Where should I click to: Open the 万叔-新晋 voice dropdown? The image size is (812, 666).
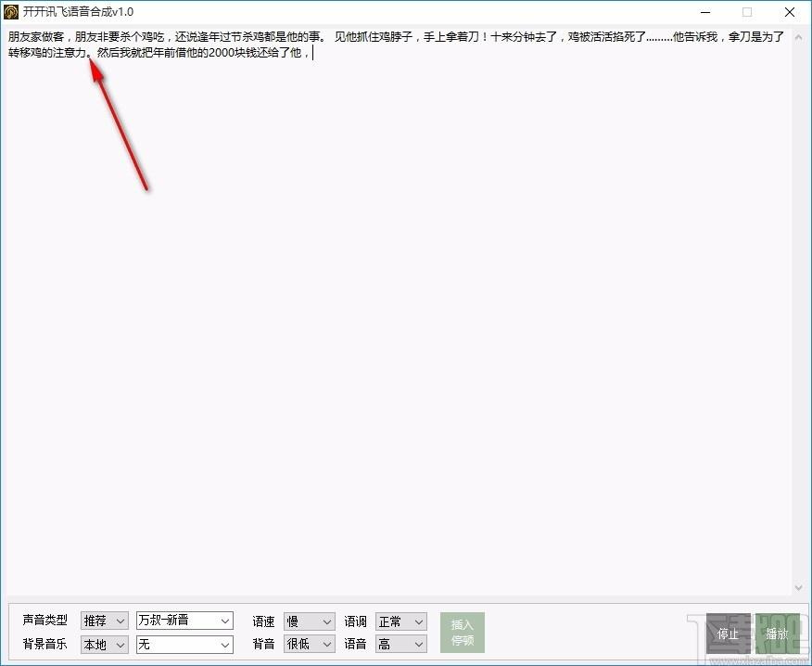[x=184, y=621]
